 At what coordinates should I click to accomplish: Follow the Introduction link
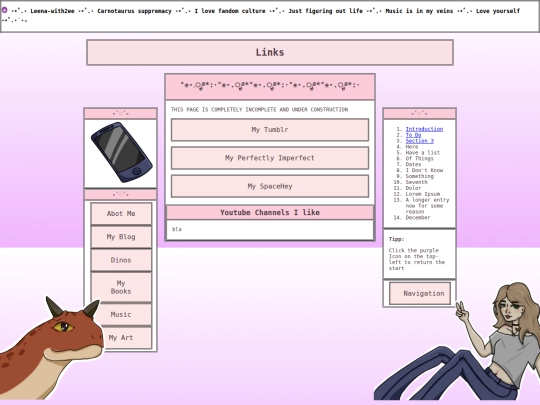(x=424, y=129)
